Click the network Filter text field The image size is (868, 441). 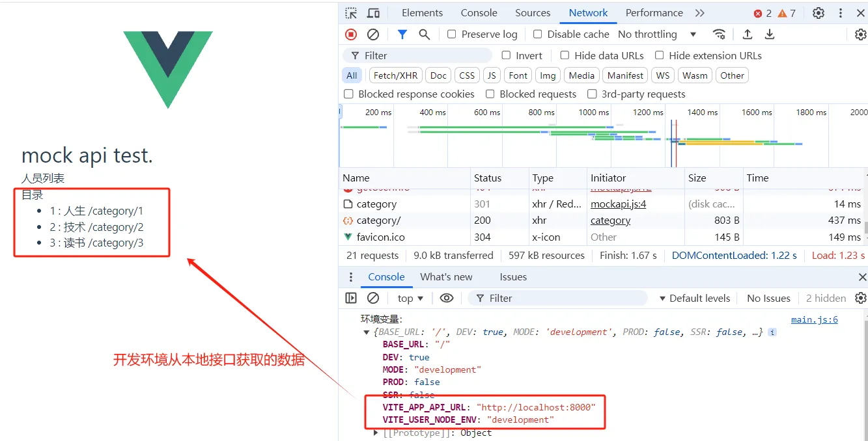(x=423, y=56)
